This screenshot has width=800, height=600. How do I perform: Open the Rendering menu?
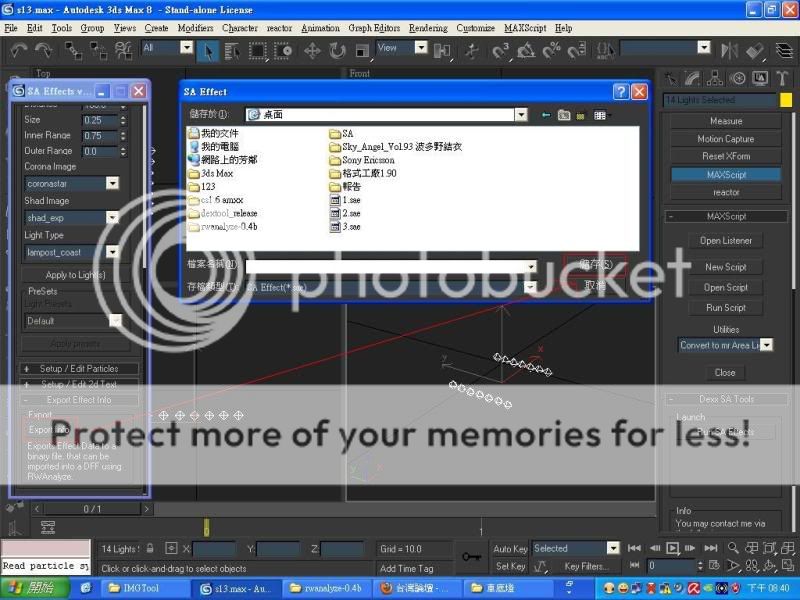click(x=428, y=28)
